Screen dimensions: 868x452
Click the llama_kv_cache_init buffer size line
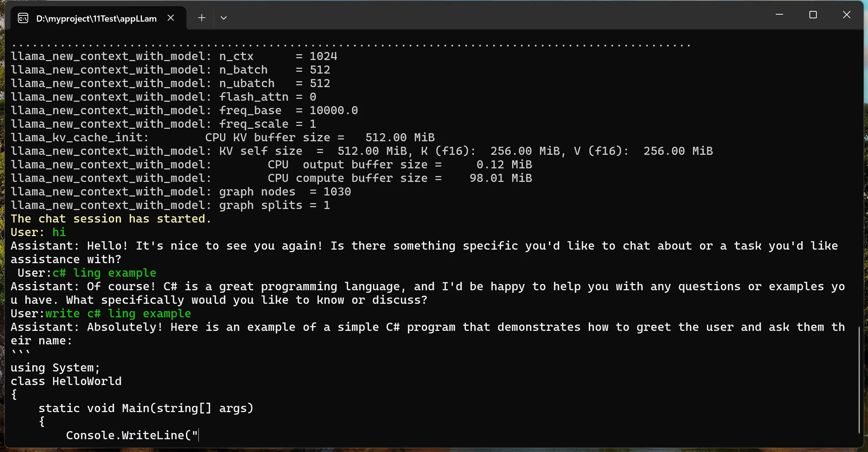point(223,138)
